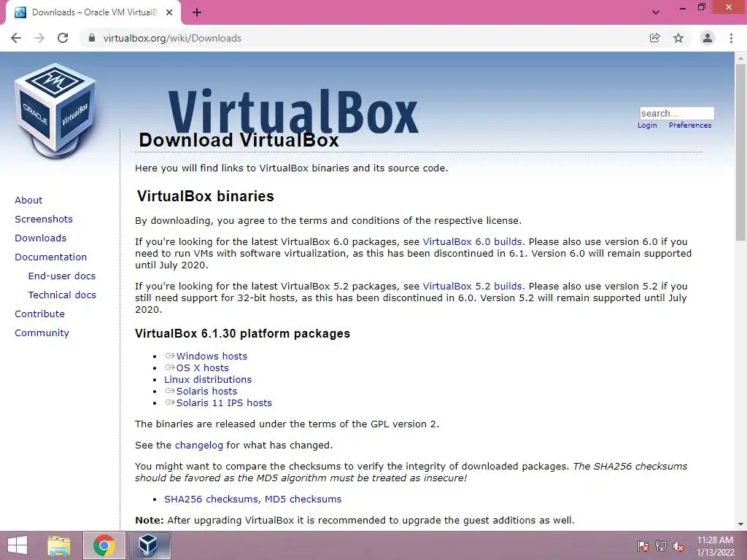Open the SHA256 checksums link

tap(212, 499)
